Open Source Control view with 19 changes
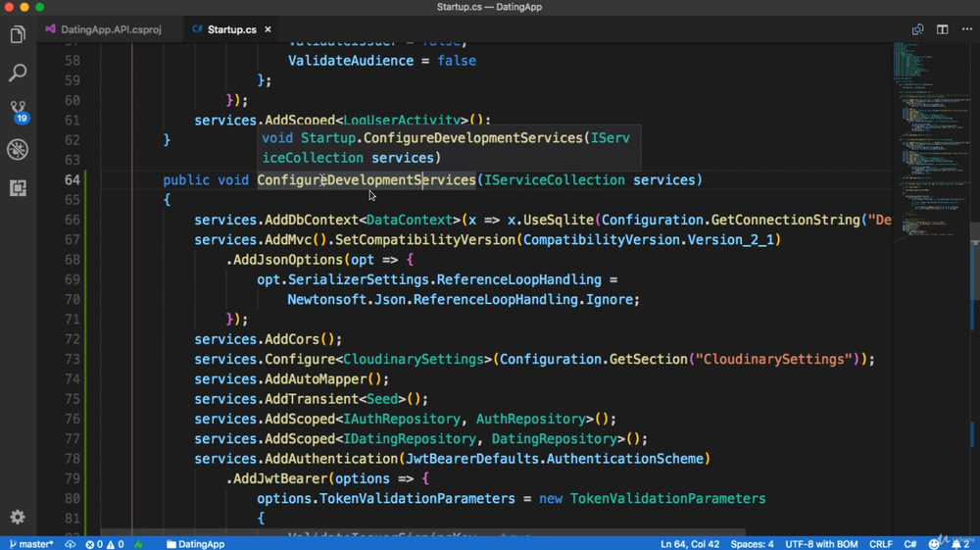The width and height of the screenshot is (980, 550). pyautogui.click(x=18, y=111)
